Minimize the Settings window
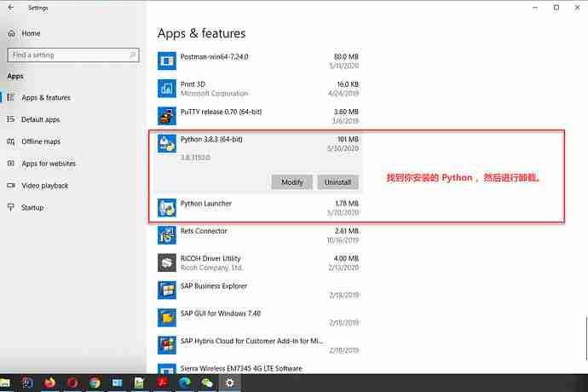Viewport: 588px width, 392px height. tap(535, 8)
